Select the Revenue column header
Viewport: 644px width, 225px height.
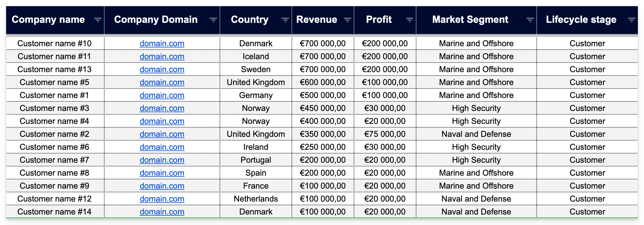pyautogui.click(x=316, y=20)
